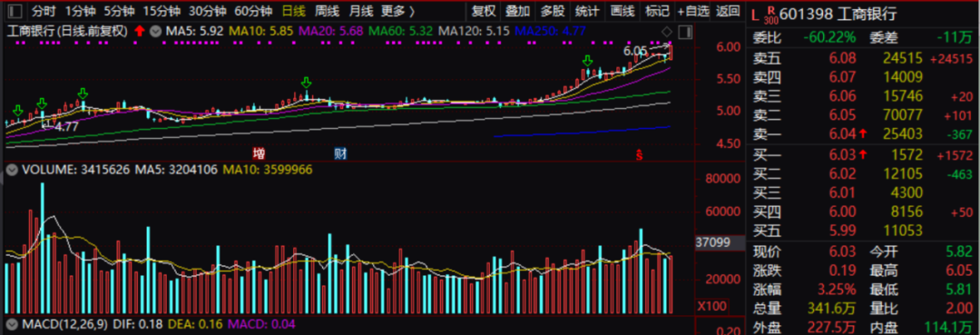Click the 返回 back button
The width and height of the screenshot is (980, 335).
(728, 11)
